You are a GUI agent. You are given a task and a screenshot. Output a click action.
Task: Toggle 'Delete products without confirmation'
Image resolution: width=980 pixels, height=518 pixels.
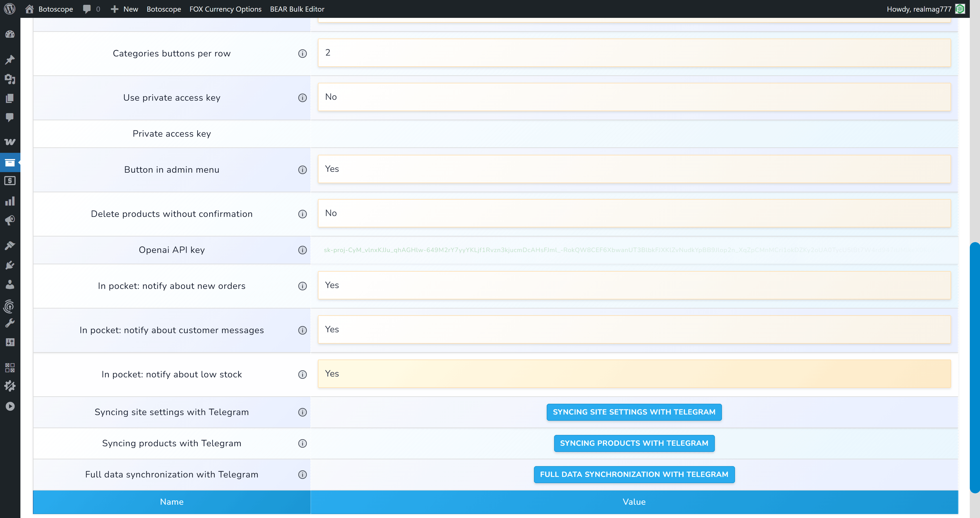[633, 213]
